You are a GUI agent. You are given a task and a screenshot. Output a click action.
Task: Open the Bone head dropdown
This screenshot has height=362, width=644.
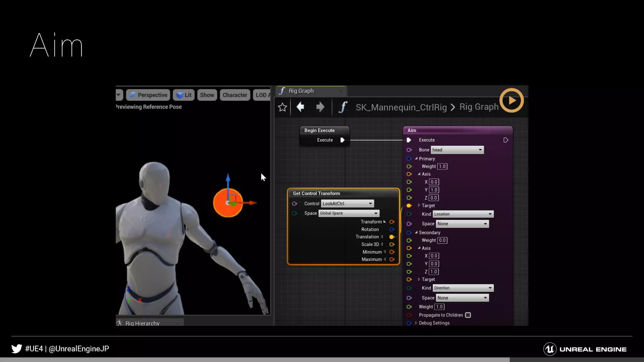tap(457, 150)
